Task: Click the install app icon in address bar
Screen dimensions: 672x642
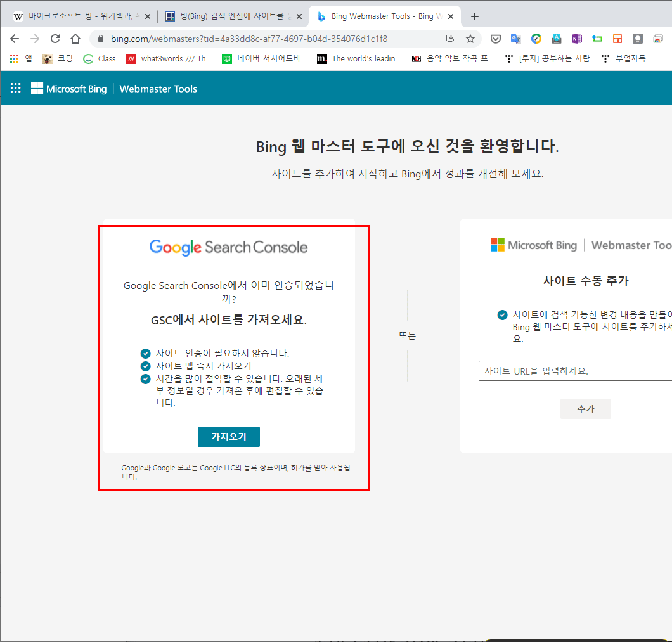Action: [450, 39]
